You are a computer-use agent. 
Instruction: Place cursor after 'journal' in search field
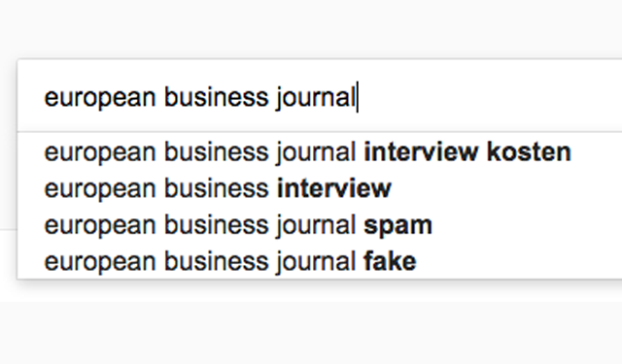tap(357, 97)
